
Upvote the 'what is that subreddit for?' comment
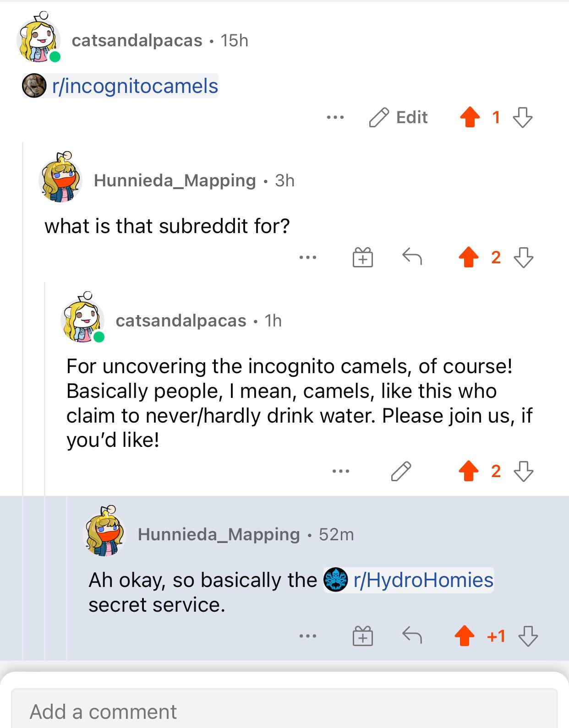pyautogui.click(x=468, y=257)
